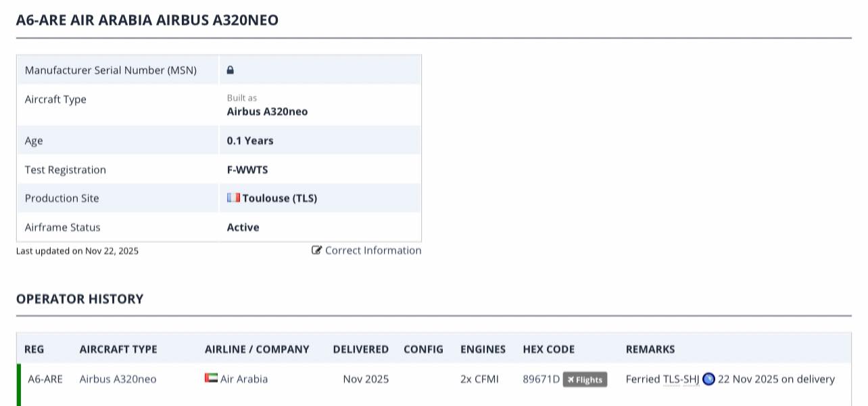This screenshot has height=406, width=868.
Task: Click the blue globe icon in remarks
Action: (x=708, y=379)
